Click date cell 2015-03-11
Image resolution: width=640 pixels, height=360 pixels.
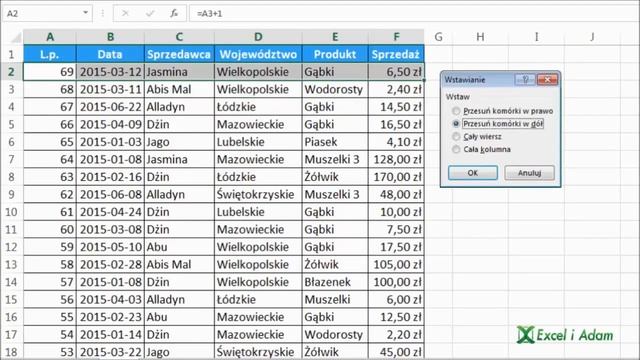pyautogui.click(x=110, y=89)
